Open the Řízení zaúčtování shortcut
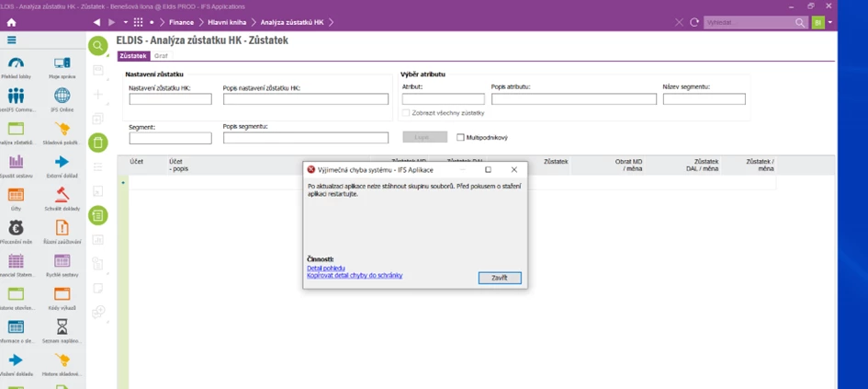This screenshot has height=389, width=868. (x=62, y=232)
